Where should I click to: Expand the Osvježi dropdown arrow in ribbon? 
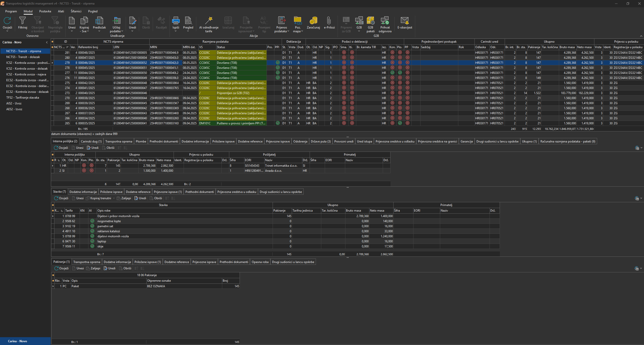[x=7, y=31]
